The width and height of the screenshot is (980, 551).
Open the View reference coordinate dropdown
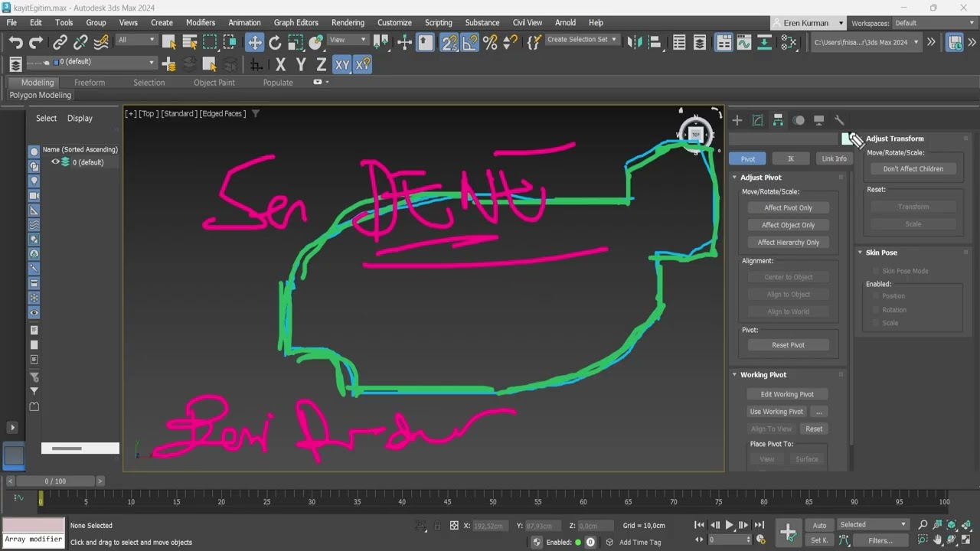point(348,40)
